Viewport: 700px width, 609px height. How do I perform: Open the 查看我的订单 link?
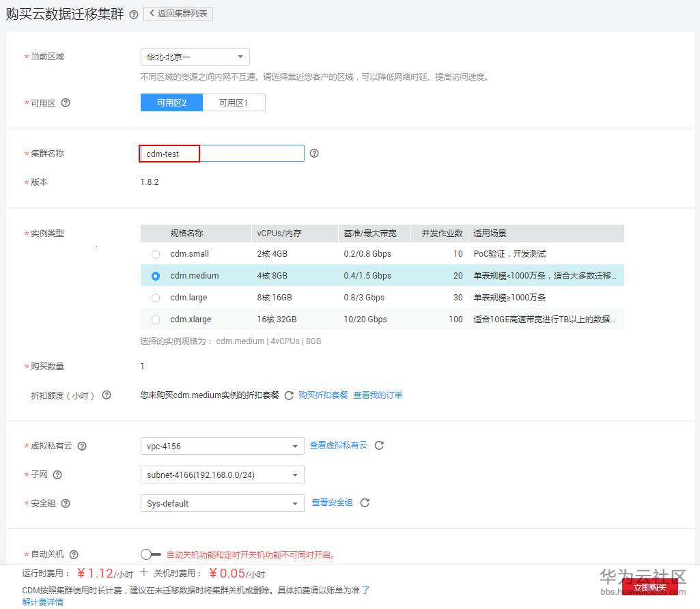point(378,395)
